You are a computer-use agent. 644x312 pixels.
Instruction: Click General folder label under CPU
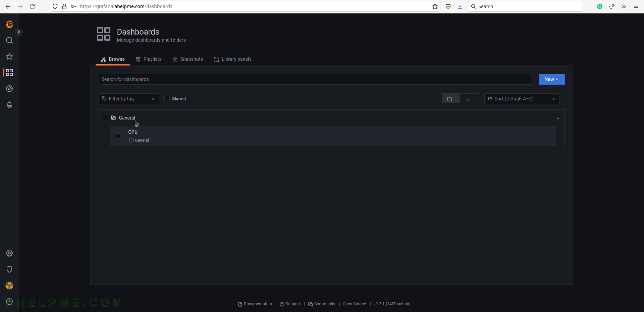[x=139, y=140]
